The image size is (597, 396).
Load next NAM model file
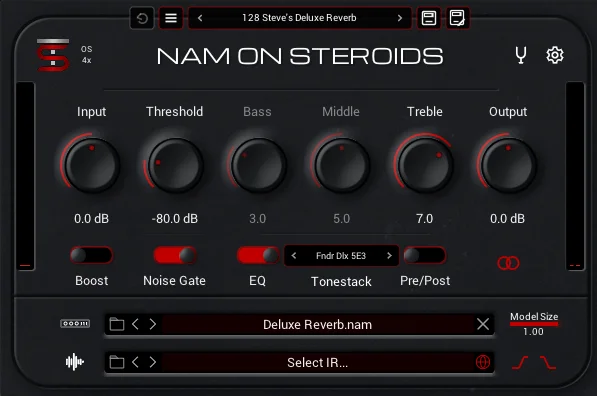[153, 324]
